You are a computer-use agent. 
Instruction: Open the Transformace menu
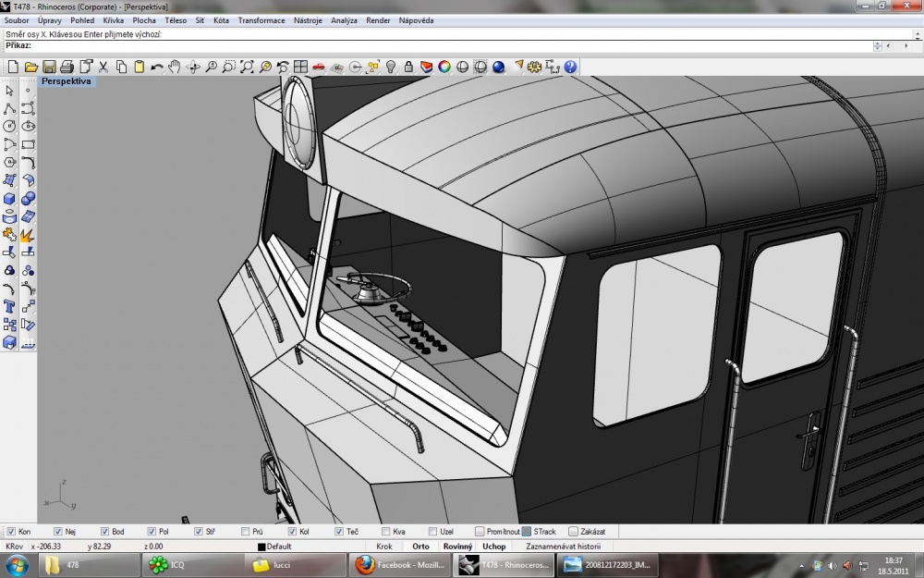click(261, 20)
